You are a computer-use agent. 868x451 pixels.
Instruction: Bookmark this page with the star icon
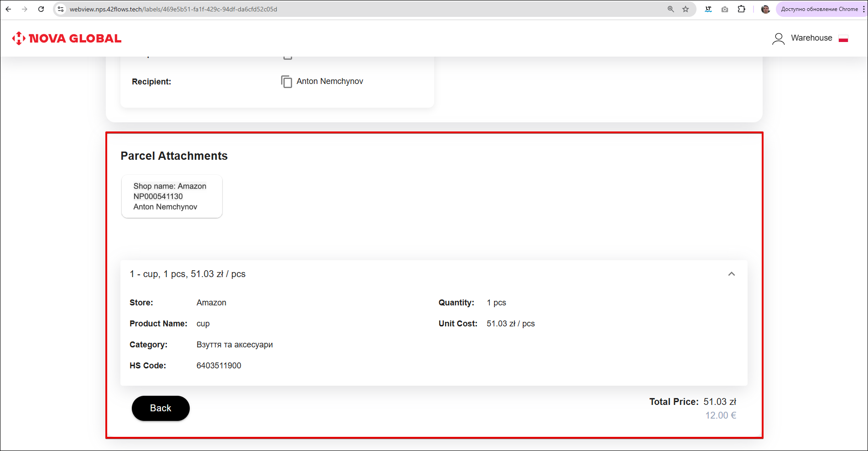coord(686,9)
